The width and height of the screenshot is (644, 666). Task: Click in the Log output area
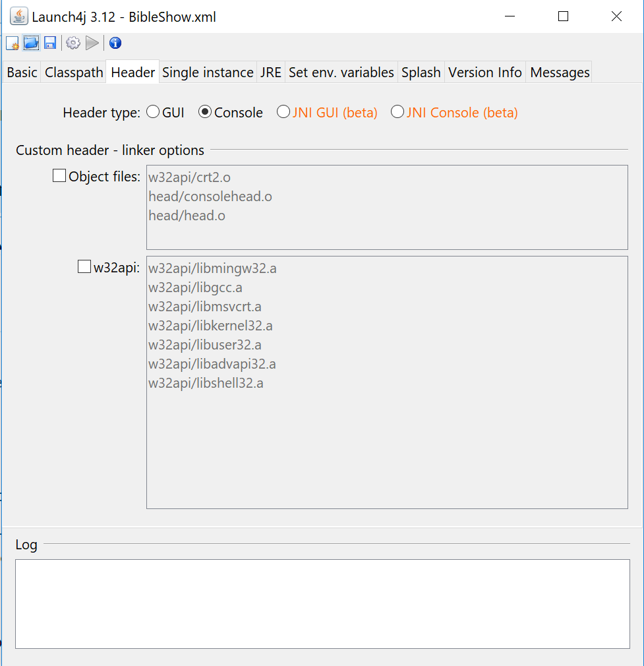[322, 604]
